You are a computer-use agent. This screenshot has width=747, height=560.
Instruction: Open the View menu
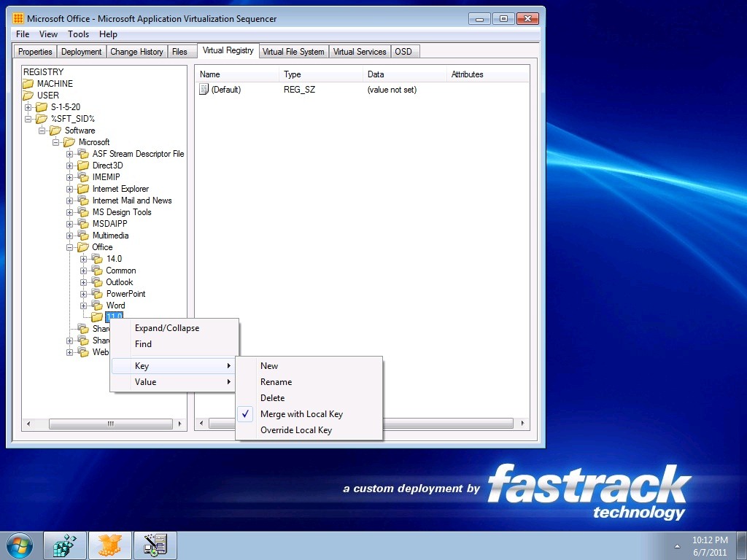point(48,34)
